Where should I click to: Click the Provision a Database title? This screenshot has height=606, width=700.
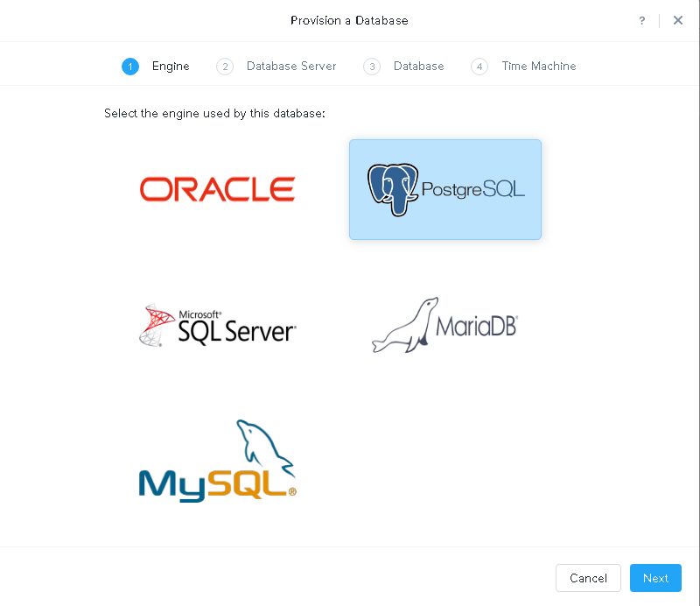349,20
